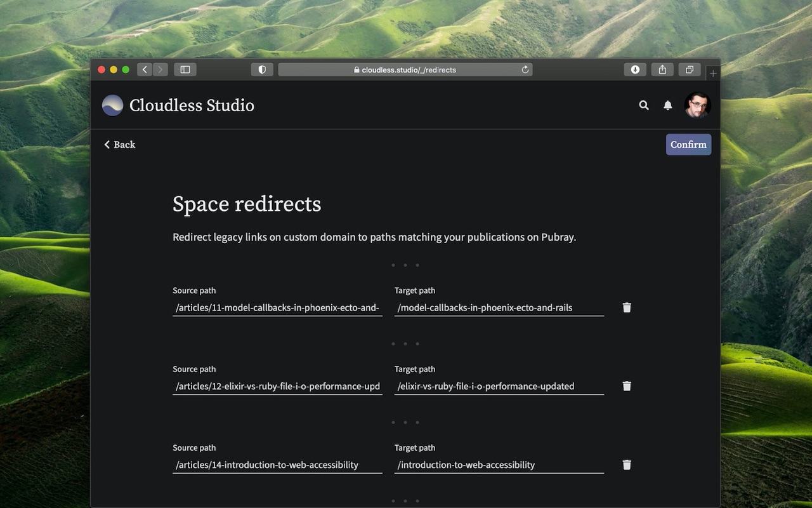This screenshot has width=812, height=508.
Task: Show the Safari tab overview
Action: click(689, 70)
